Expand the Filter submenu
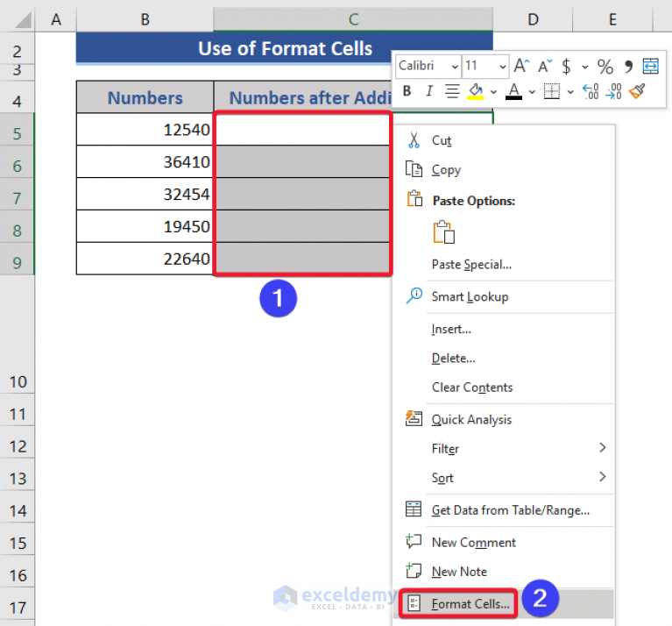Screen dimensions: 672x626 (504, 449)
